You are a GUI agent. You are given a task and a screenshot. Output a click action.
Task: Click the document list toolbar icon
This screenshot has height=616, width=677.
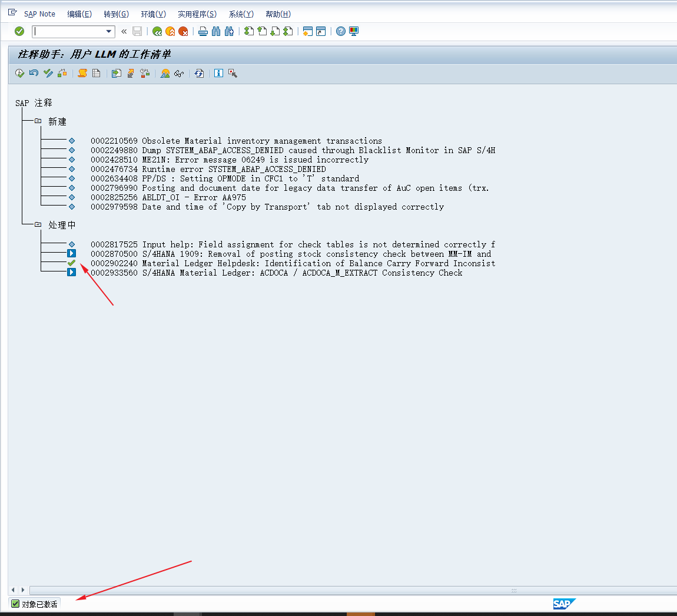97,74
